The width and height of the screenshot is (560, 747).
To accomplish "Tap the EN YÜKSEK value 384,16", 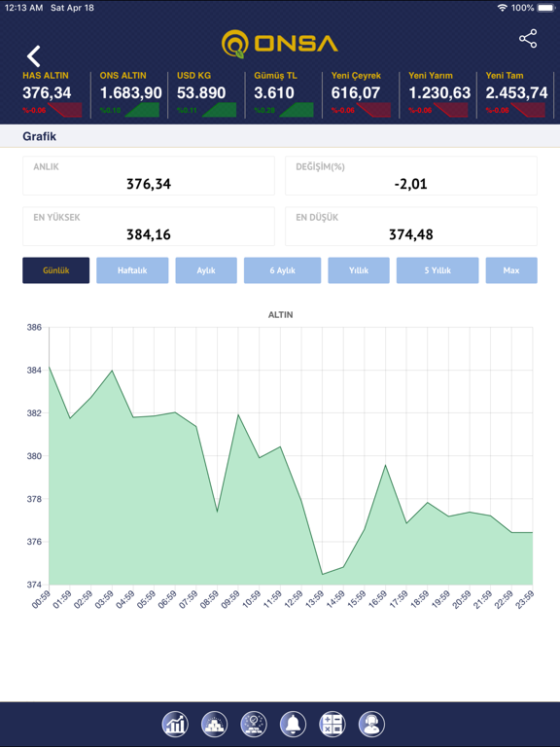I will [x=149, y=234].
